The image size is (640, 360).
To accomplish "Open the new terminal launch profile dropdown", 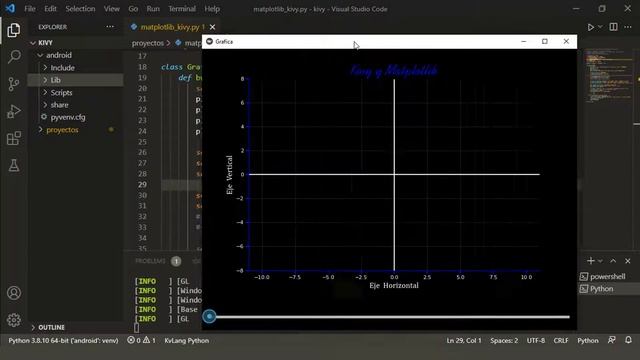I will click(x=600, y=261).
